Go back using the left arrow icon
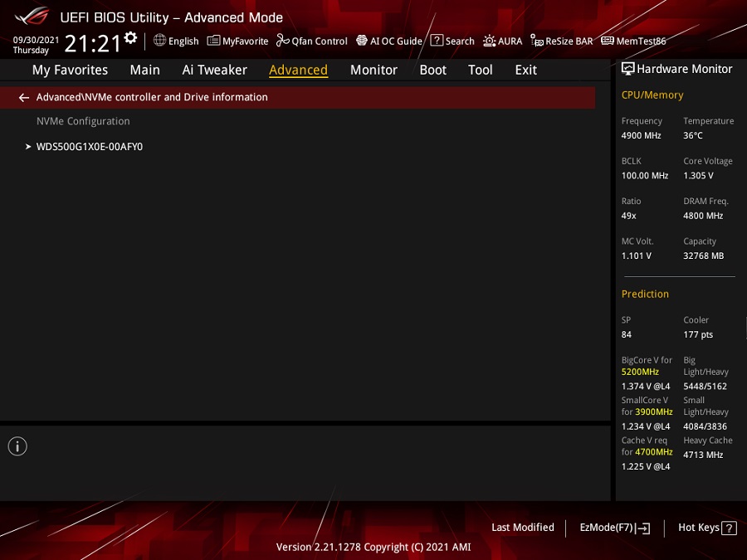 point(24,98)
